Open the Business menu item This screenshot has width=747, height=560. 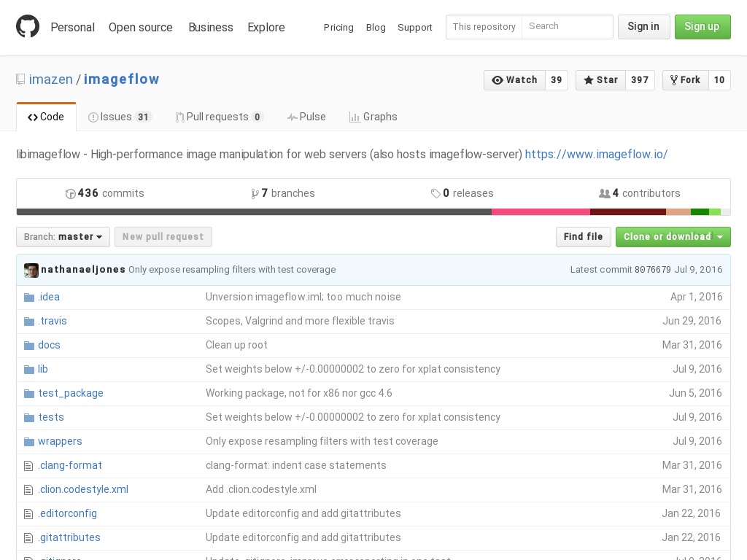tap(211, 27)
